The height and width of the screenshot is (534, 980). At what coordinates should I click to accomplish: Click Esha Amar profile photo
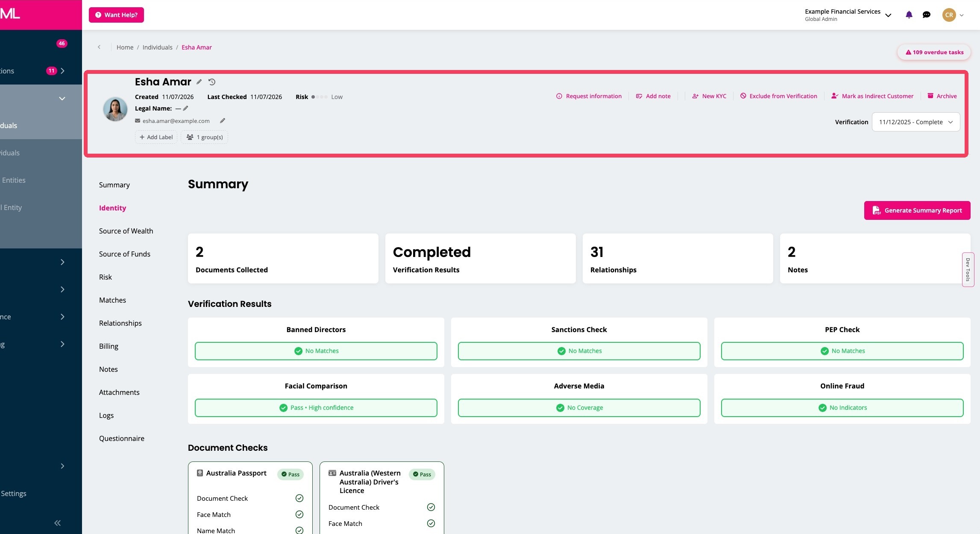[115, 109]
